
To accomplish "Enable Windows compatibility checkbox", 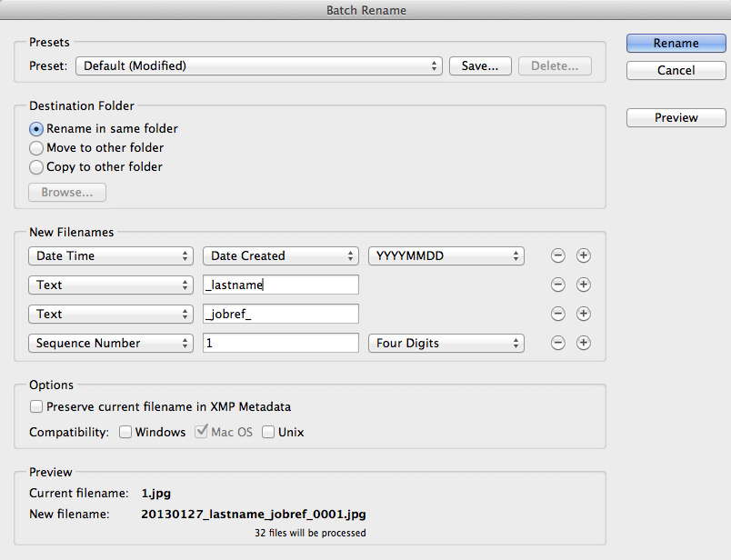I will pyautogui.click(x=125, y=433).
